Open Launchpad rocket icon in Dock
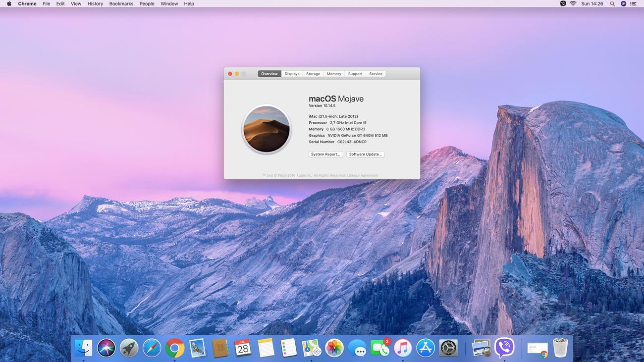This screenshot has height=362, width=644. click(x=129, y=348)
